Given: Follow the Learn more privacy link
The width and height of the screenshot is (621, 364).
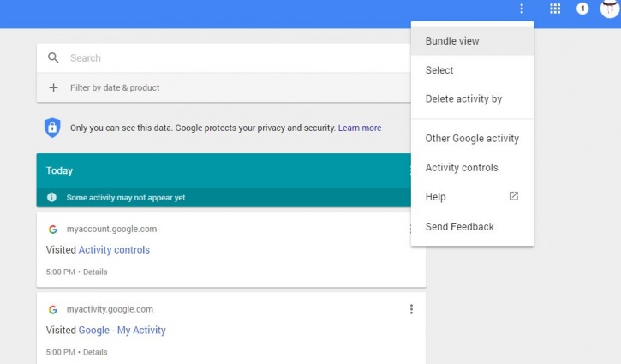Looking at the screenshot, I should (x=360, y=128).
